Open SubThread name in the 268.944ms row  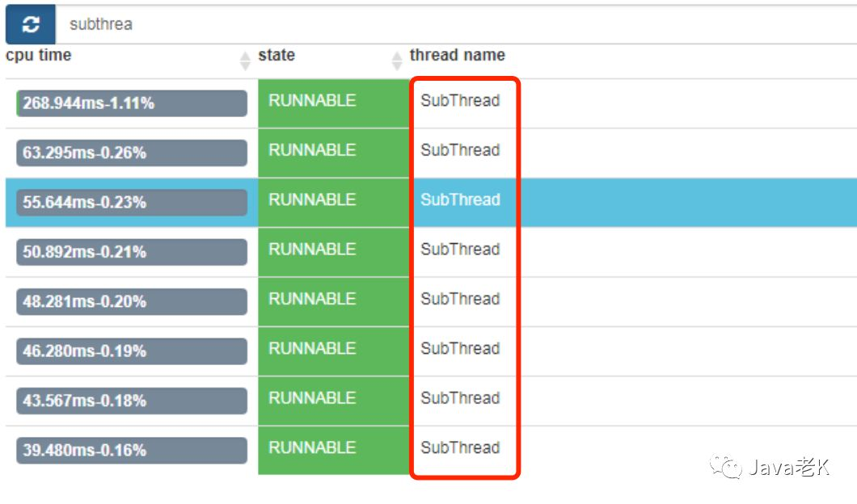point(460,100)
